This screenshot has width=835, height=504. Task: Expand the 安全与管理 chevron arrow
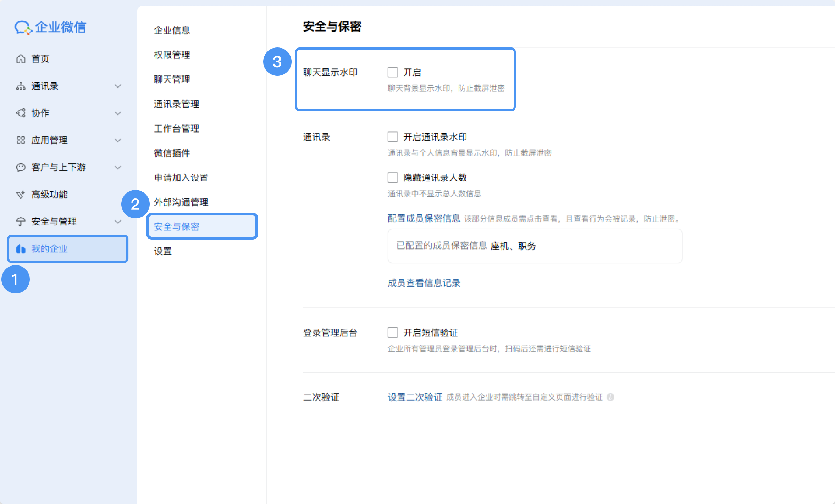(x=118, y=222)
